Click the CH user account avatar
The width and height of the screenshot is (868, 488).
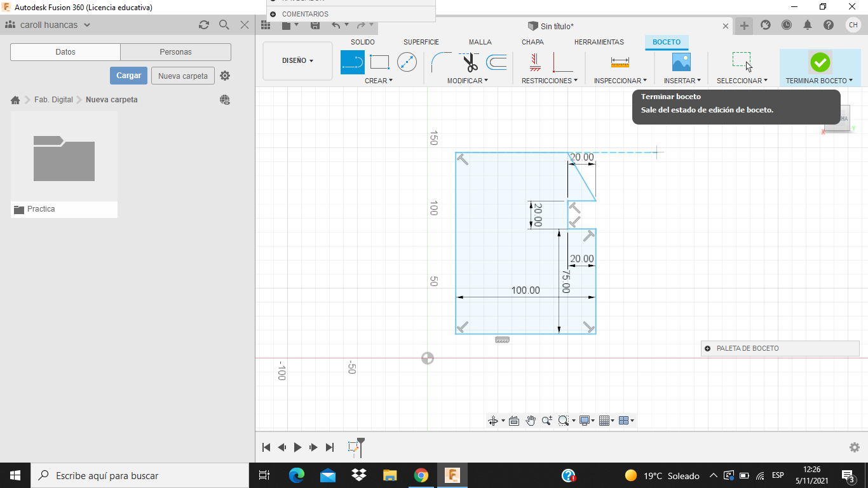pos(853,25)
